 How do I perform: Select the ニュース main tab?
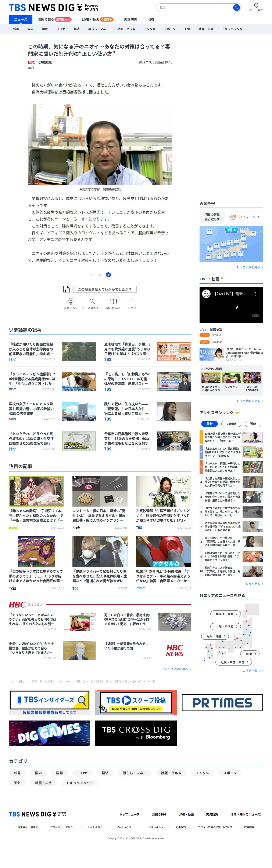21,19
